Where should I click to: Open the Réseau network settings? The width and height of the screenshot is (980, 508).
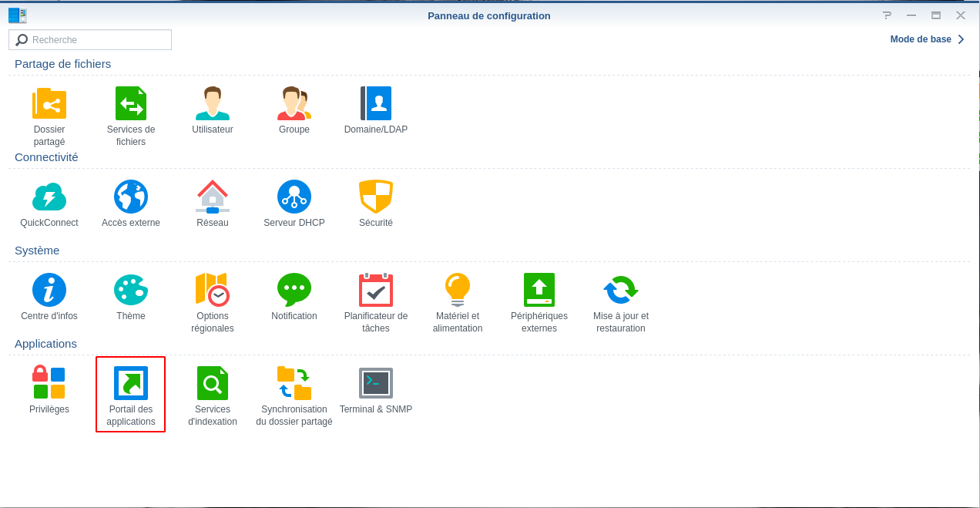tap(213, 197)
